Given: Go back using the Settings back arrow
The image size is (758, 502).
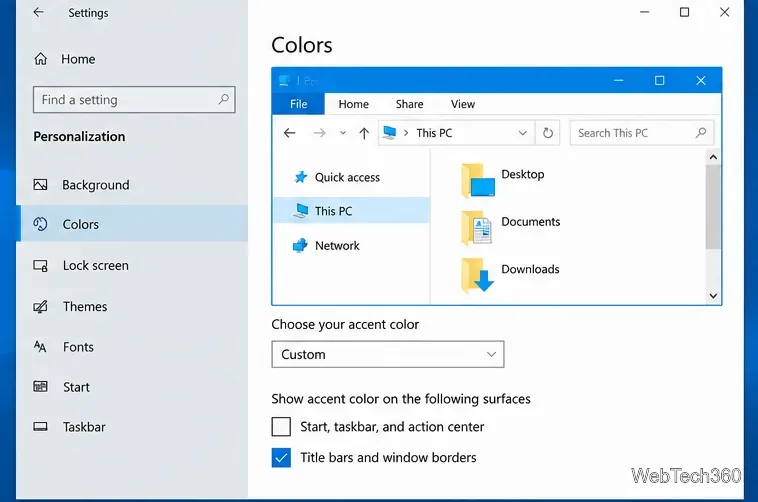Looking at the screenshot, I should (x=38, y=13).
